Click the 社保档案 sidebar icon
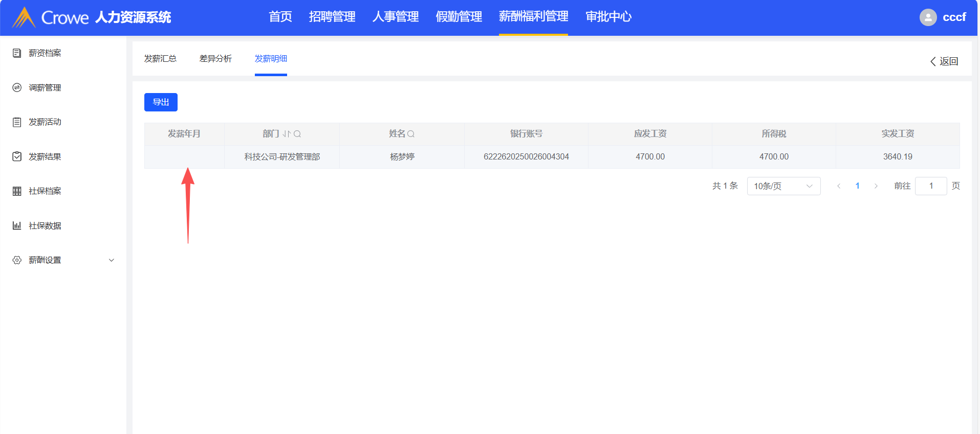Viewport: 980px width, 434px height. click(x=17, y=191)
